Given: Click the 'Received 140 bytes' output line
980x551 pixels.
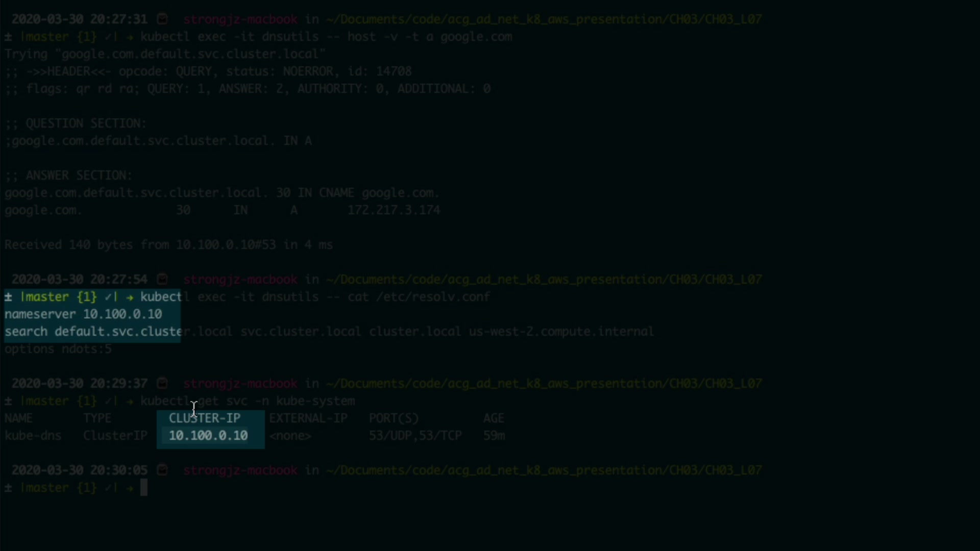Looking at the screenshot, I should coord(168,245).
